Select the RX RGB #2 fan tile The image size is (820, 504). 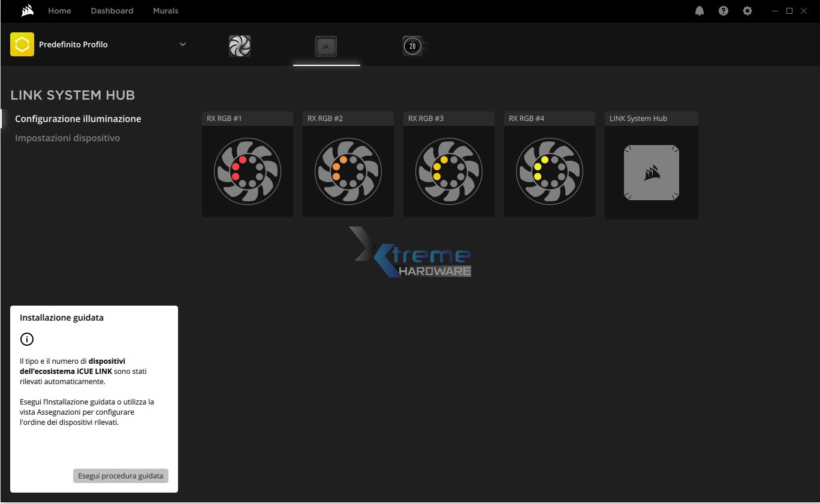348,171
